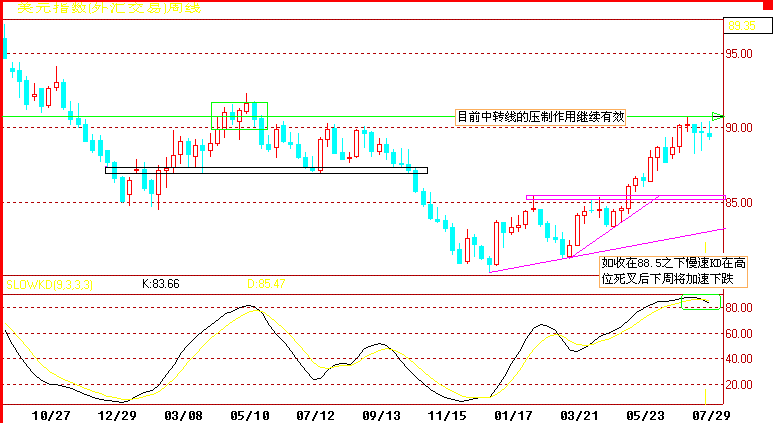Select the 03/08 date label
Image resolution: width=773 pixels, height=423 pixels.
point(183,416)
